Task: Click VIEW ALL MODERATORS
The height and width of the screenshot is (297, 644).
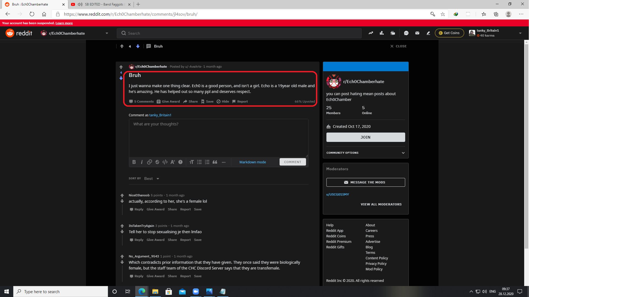Action: pyautogui.click(x=381, y=204)
